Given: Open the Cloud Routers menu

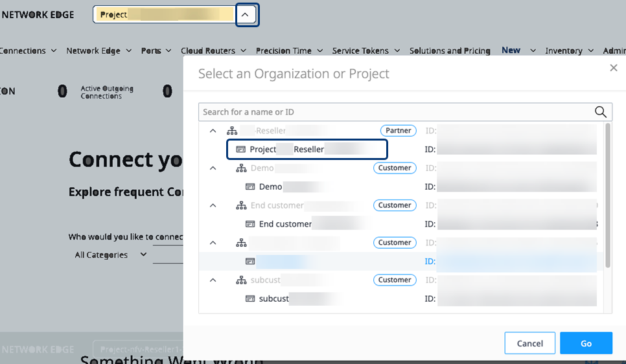Looking at the screenshot, I should click(213, 51).
